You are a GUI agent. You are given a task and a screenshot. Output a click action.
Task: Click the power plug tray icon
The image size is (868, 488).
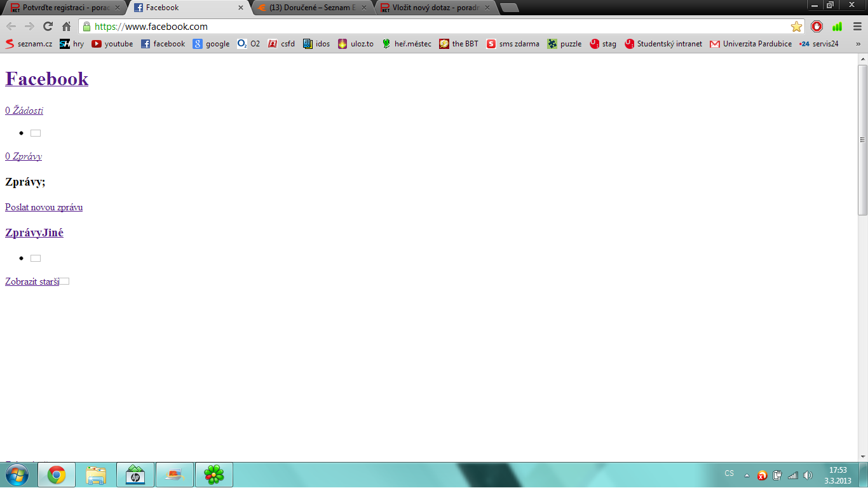pyautogui.click(x=777, y=475)
